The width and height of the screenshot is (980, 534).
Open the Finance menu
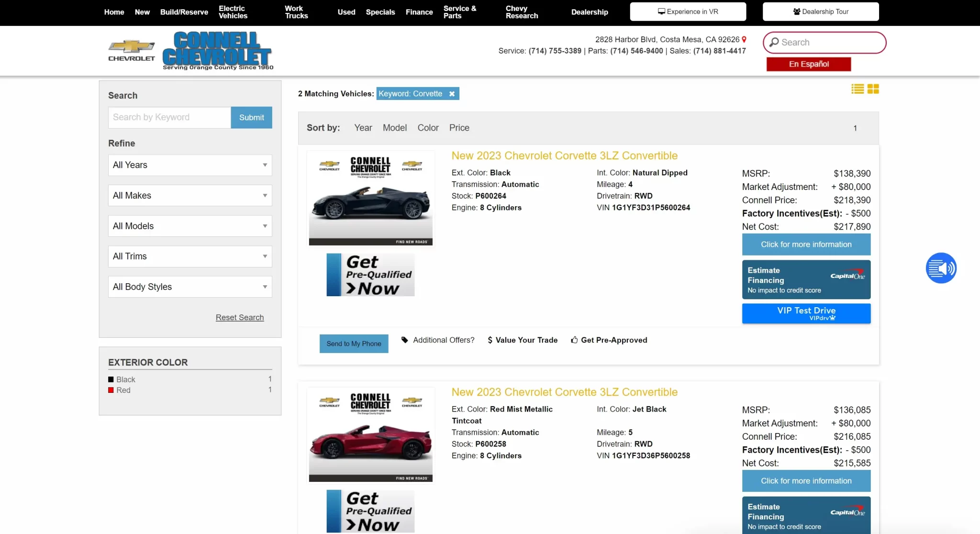point(419,12)
